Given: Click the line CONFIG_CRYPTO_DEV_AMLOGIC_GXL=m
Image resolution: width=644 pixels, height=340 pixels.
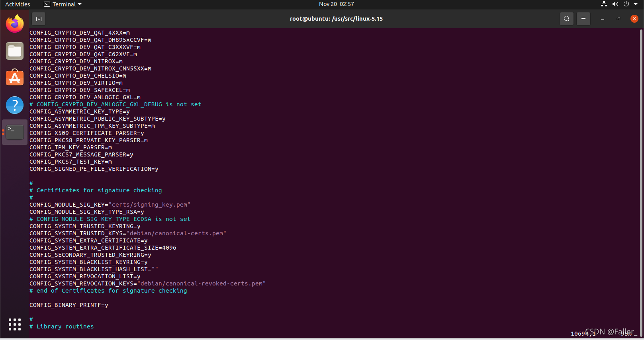Looking at the screenshot, I should pos(85,97).
